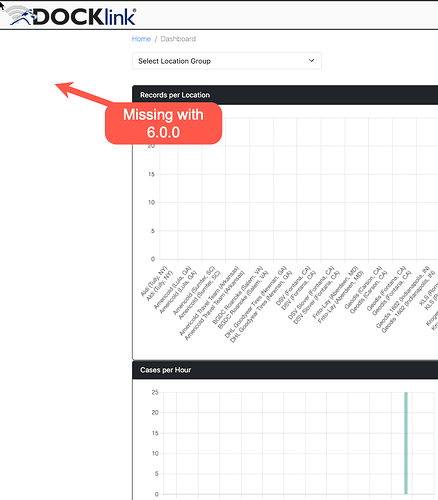Select the Aldi (Tully, NY) axis label

coord(157,283)
